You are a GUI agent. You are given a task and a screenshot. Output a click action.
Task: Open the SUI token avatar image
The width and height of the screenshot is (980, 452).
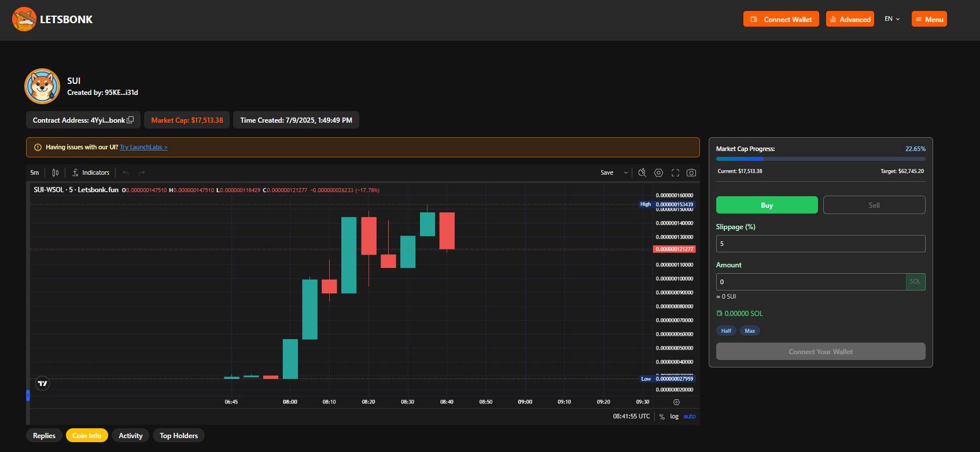coord(42,86)
